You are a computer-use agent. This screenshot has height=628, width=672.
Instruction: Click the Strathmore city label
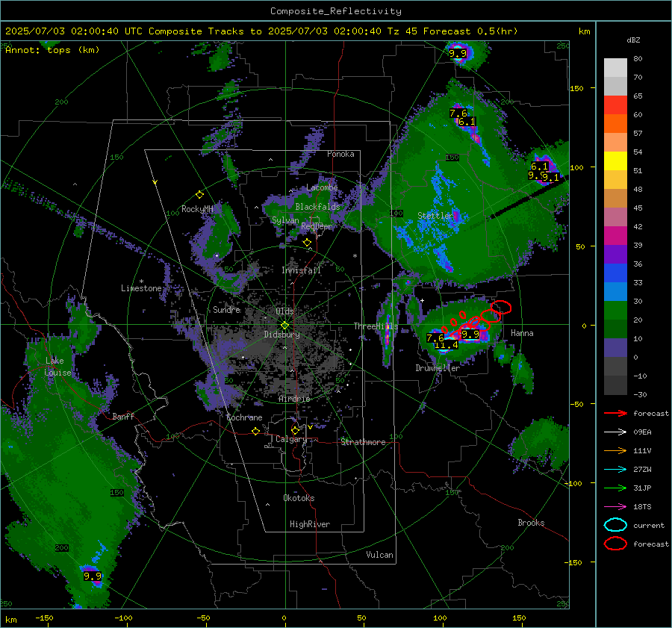tap(363, 442)
